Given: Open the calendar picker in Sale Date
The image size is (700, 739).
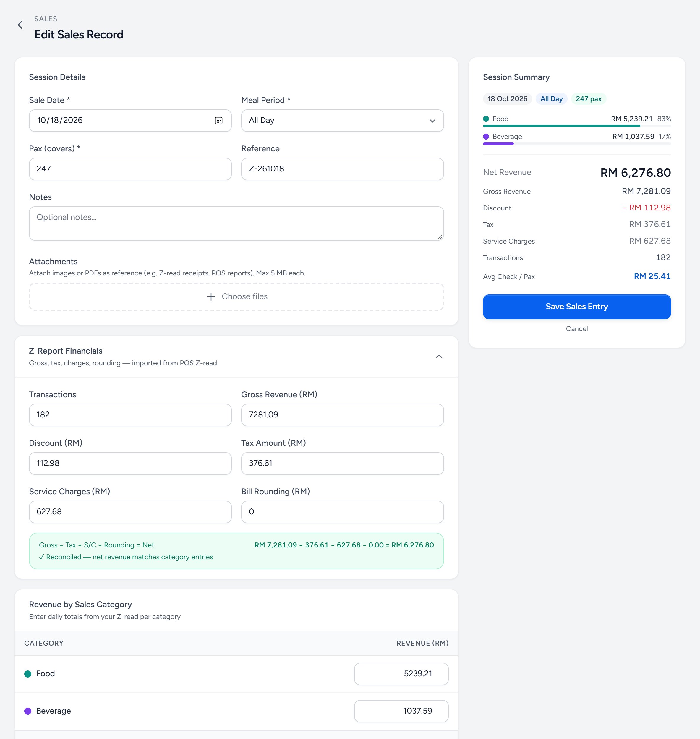Looking at the screenshot, I should [x=219, y=121].
